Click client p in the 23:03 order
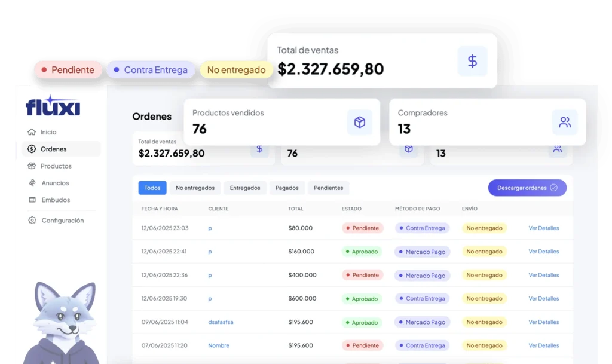The height and width of the screenshot is (364, 612). [x=210, y=228]
